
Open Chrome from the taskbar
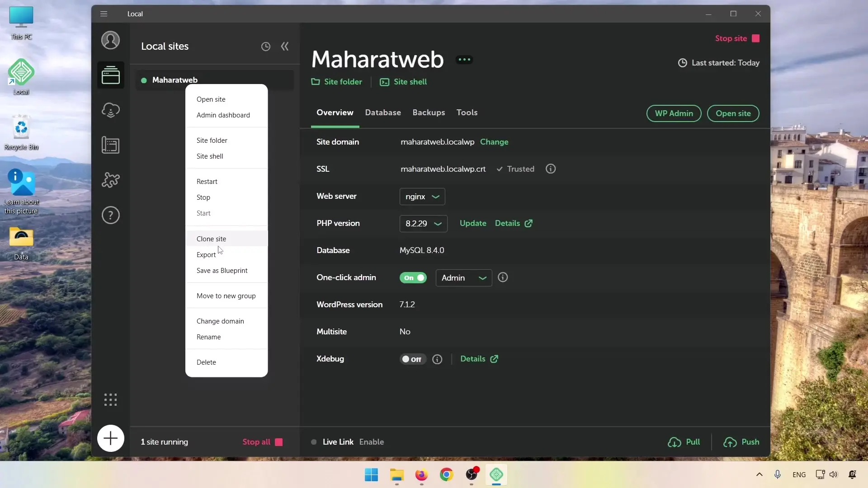click(x=446, y=474)
